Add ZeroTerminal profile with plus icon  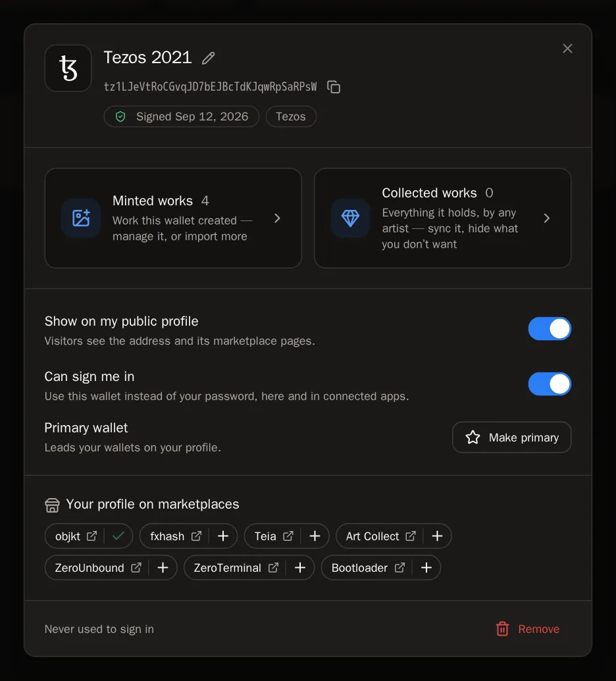pyautogui.click(x=300, y=568)
